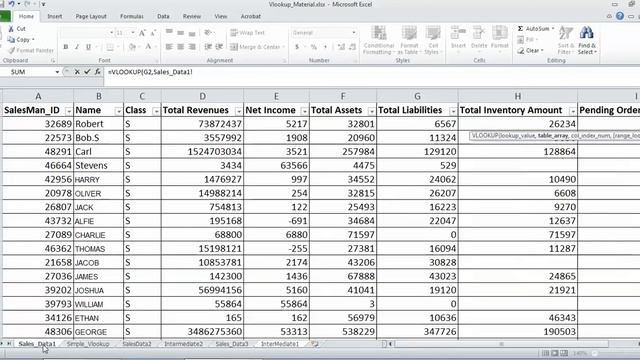Click the Fill Color bucket icon

pyautogui.click(x=132, y=47)
